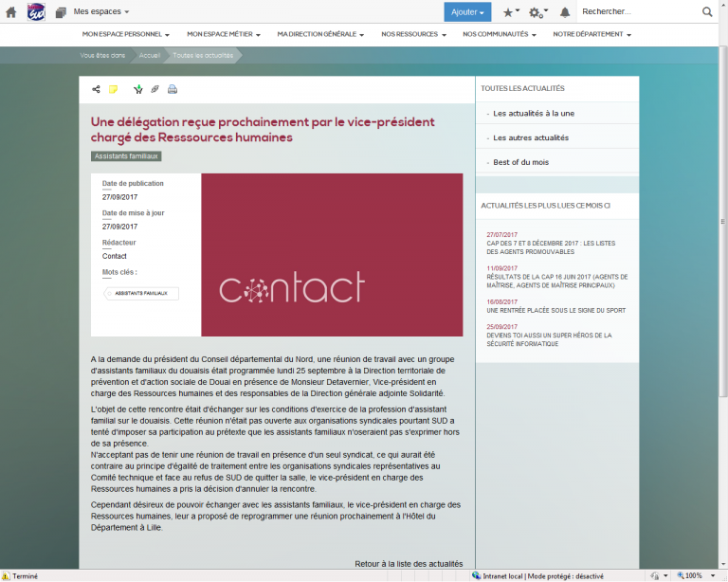The image size is (728, 582).
Task: Go to the home page icon
Action: click(10, 12)
